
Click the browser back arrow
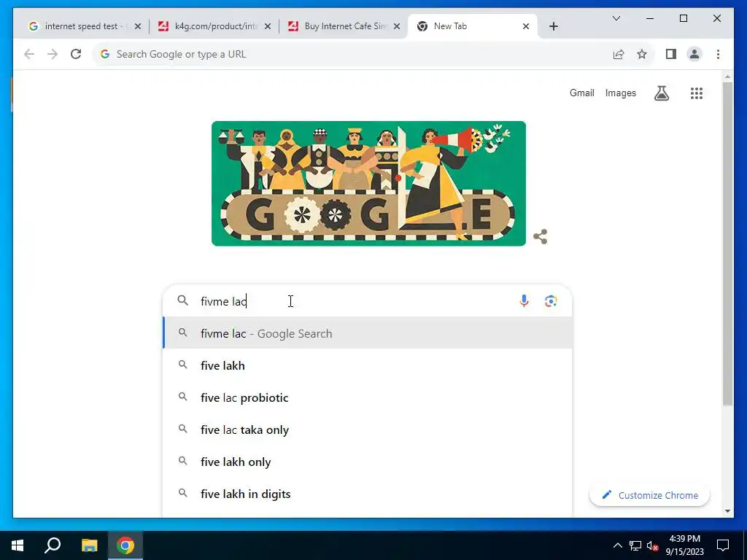coord(29,54)
